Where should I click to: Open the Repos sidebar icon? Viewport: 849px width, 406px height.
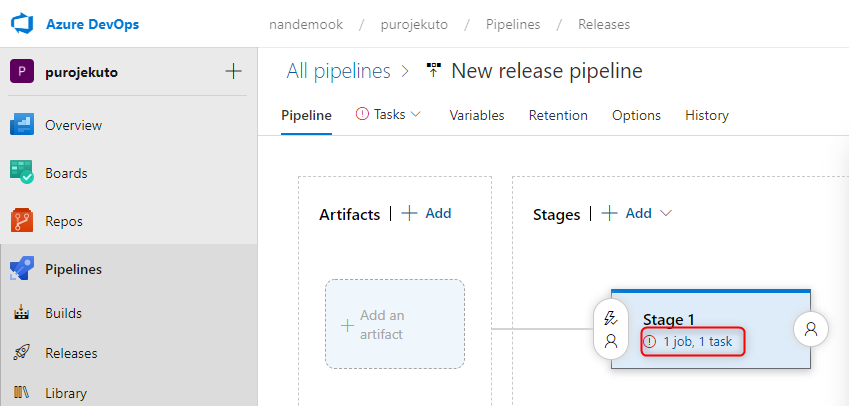click(x=22, y=221)
